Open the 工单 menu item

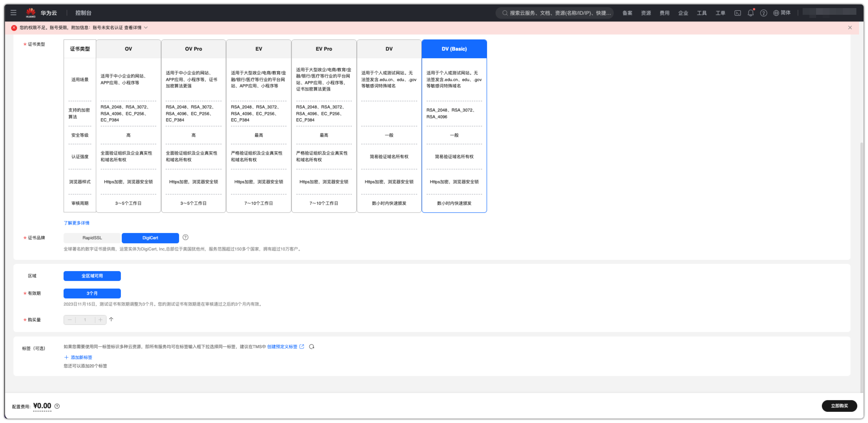[720, 13]
